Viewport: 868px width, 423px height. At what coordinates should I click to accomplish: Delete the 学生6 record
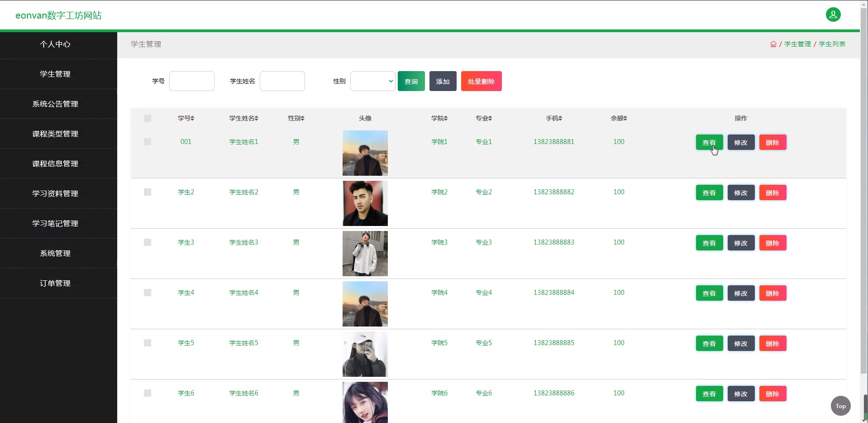point(773,394)
